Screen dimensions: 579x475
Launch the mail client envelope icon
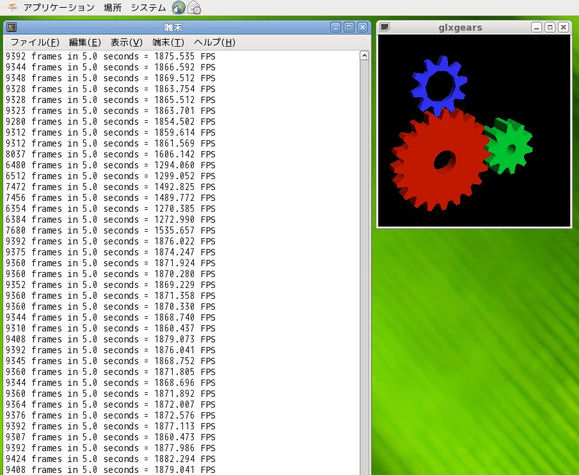pos(194,8)
